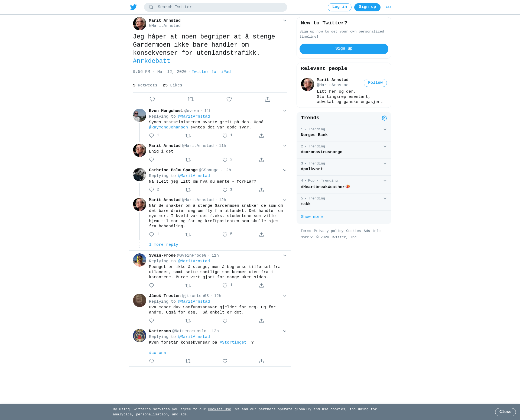Open chevron menu on main tweet header

pos(285,21)
